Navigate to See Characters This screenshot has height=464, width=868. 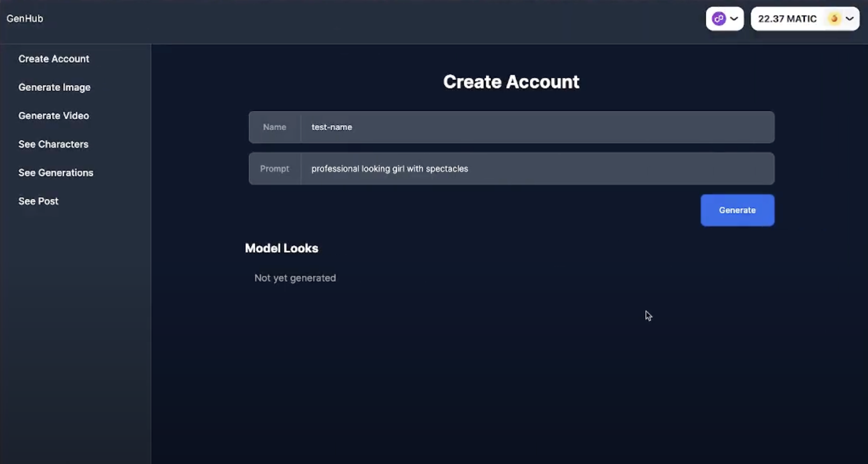tap(53, 144)
